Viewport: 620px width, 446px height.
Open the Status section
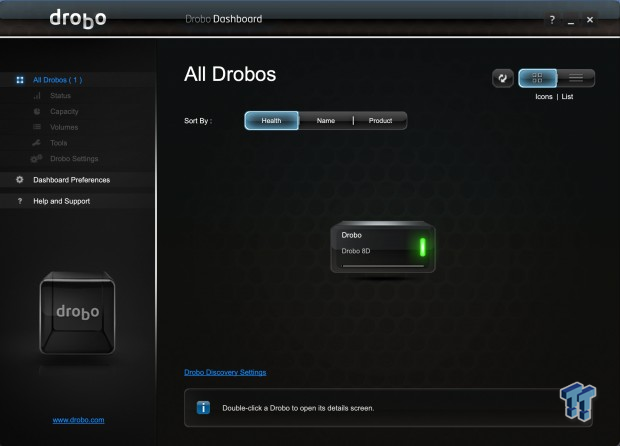(x=60, y=96)
